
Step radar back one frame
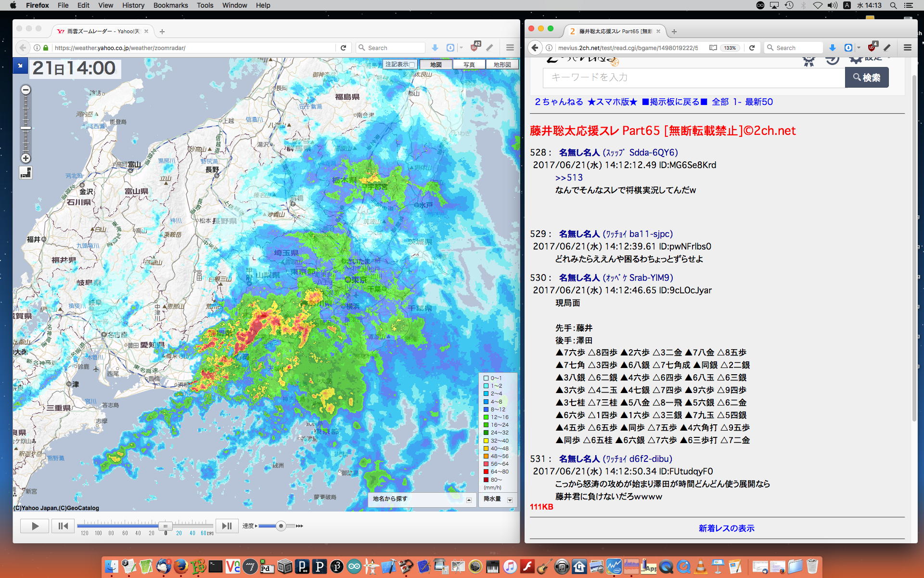(63, 526)
